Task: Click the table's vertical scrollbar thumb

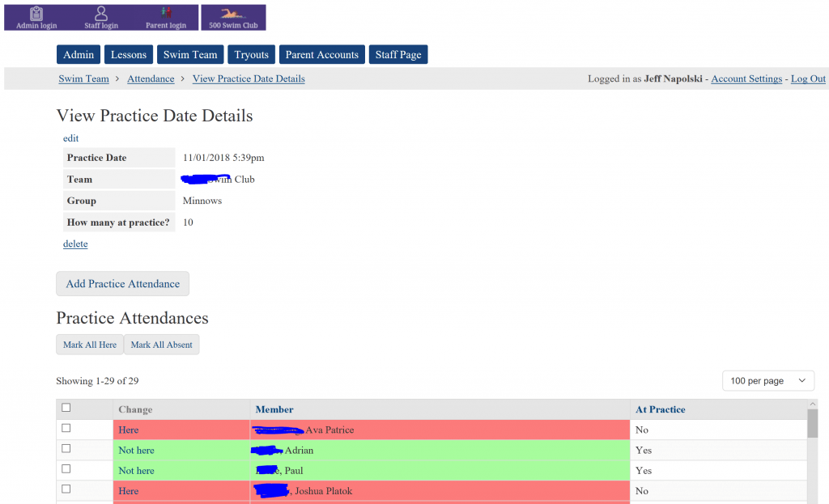Action: pos(812,423)
